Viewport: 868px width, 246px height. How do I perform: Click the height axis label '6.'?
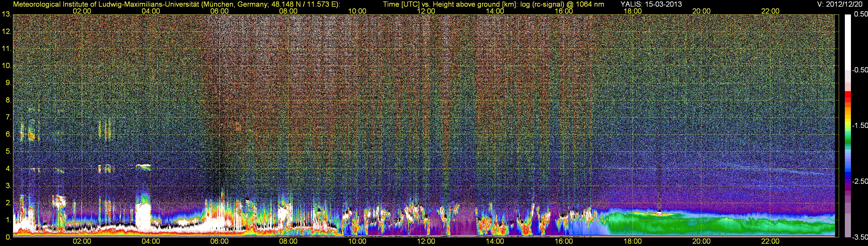click(x=8, y=135)
